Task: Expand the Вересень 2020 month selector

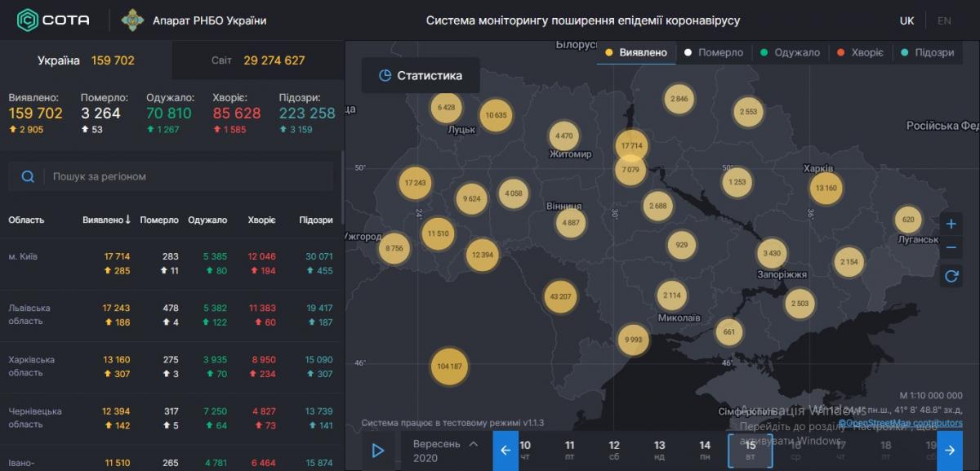Action: pos(446,450)
